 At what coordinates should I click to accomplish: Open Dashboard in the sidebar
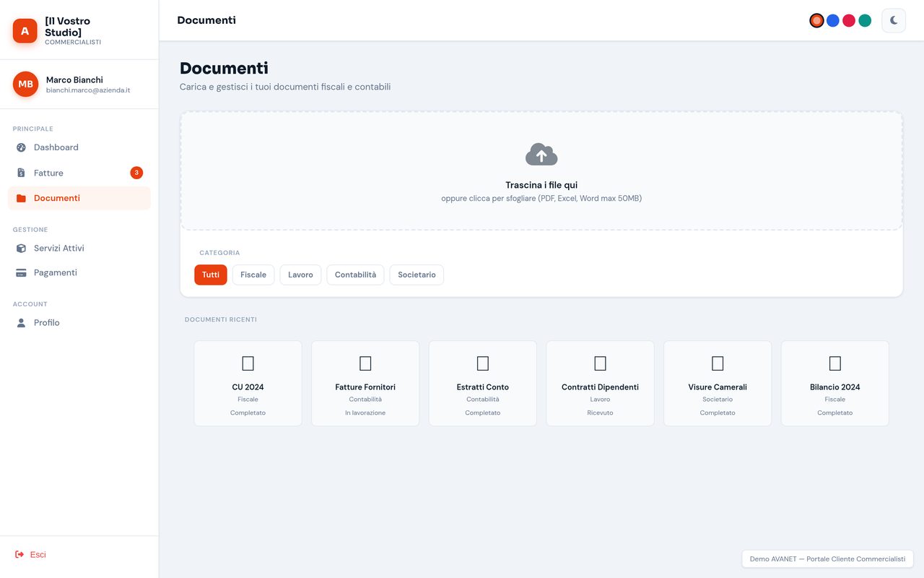pyautogui.click(x=79, y=147)
